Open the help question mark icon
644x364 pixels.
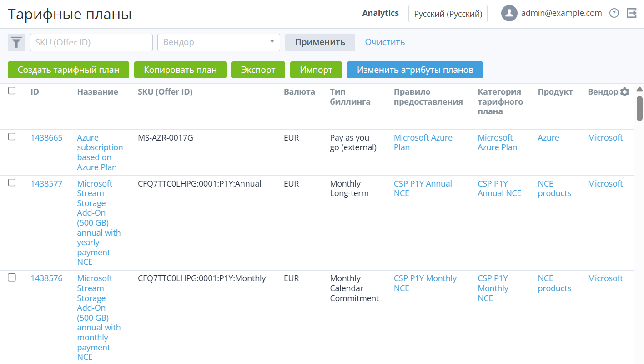click(x=614, y=13)
